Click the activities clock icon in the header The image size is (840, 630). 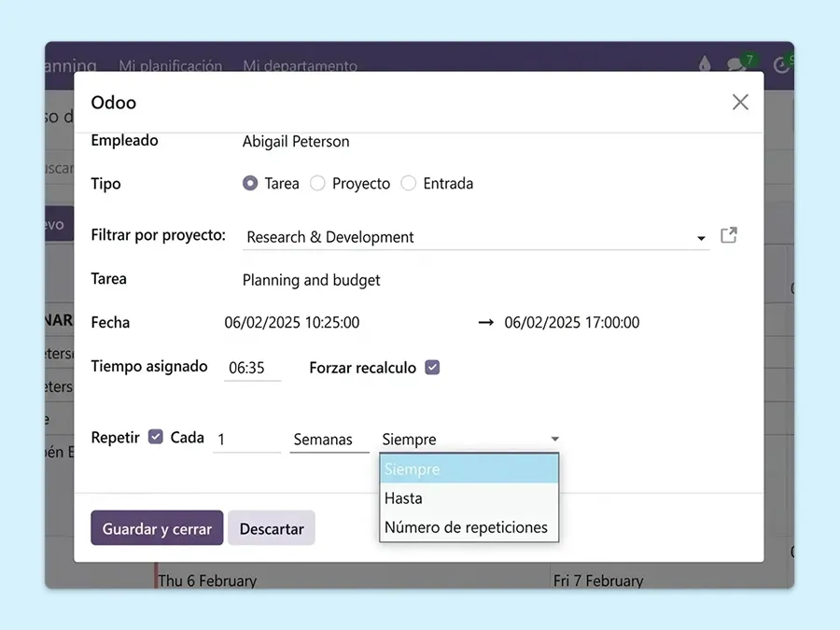783,63
